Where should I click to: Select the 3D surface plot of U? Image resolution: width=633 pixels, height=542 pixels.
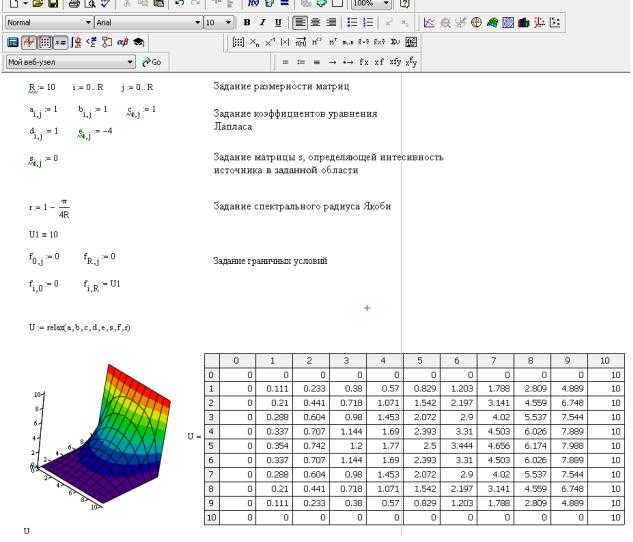(x=103, y=438)
